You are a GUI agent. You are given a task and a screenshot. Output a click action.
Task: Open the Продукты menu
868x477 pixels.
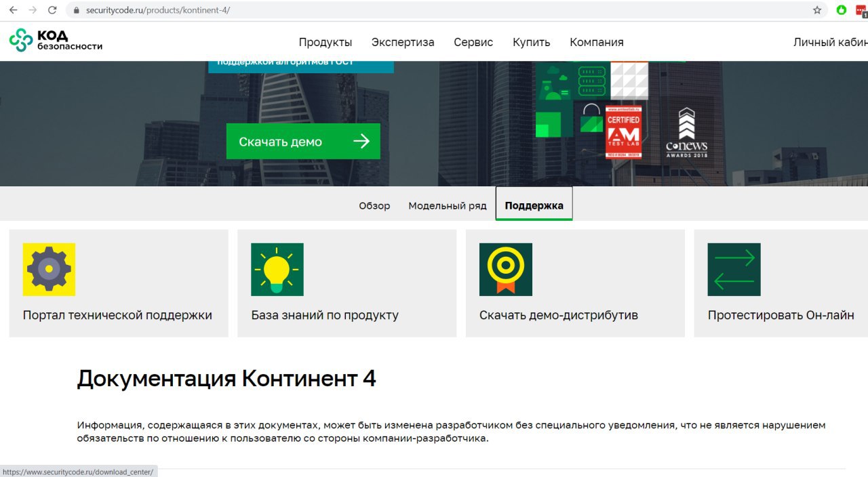tap(325, 42)
